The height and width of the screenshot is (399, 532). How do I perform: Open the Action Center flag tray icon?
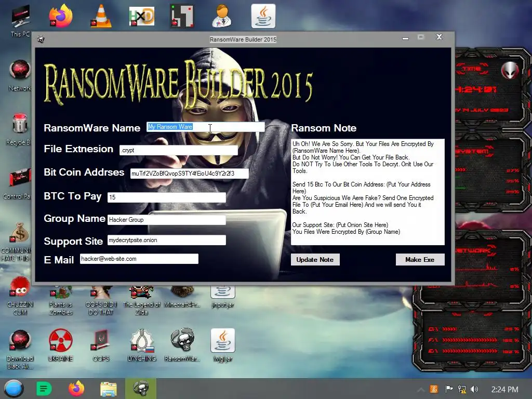449,389
